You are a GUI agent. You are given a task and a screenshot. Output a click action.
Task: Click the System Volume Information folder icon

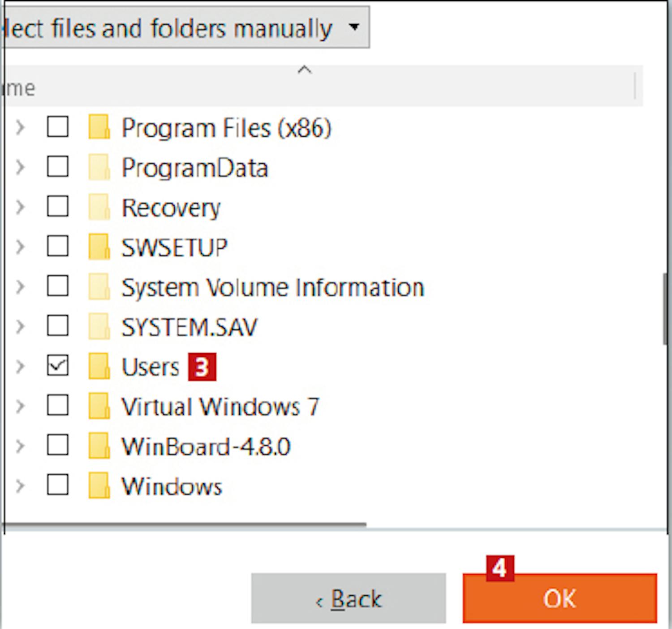click(x=99, y=286)
